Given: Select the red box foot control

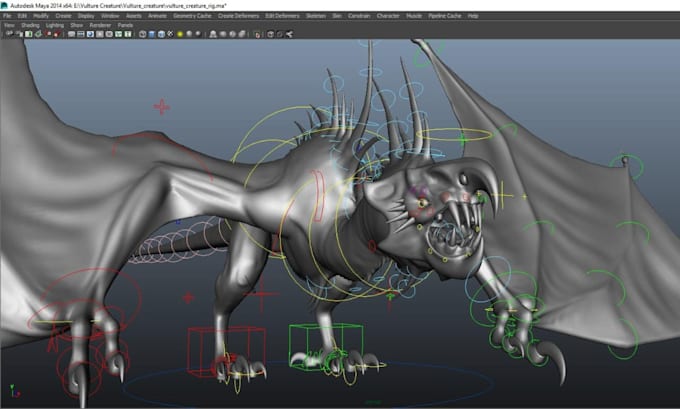Looking at the screenshot, I should [x=226, y=351].
